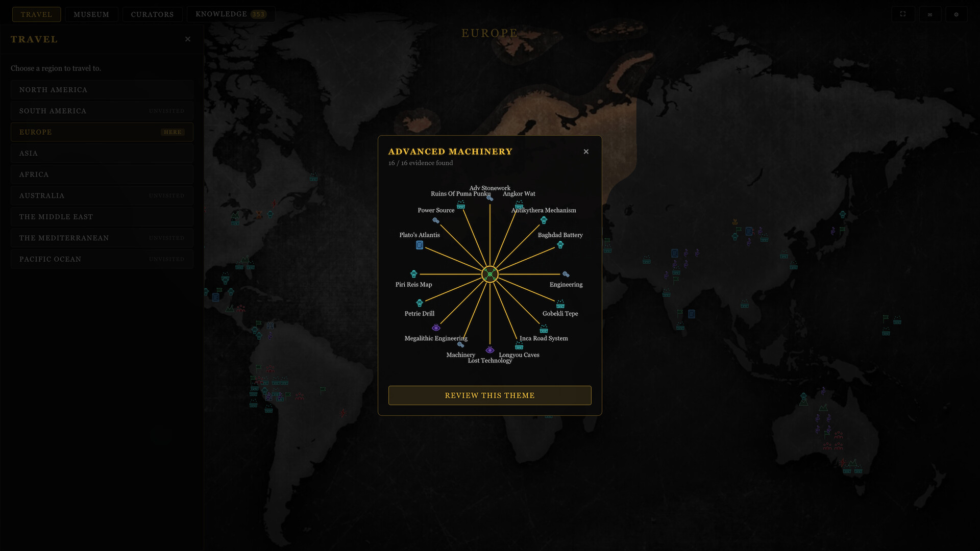Screen dimensions: 980x551
Task: Travel to Asia
Action: click(102, 154)
